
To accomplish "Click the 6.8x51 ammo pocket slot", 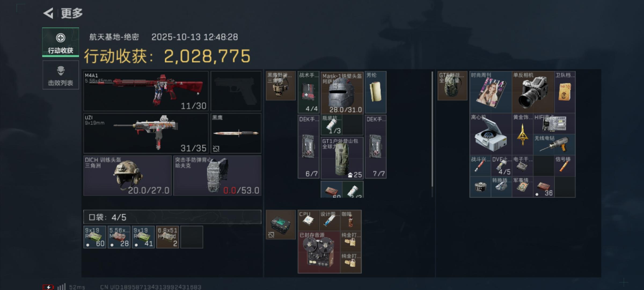I will pos(167,237).
